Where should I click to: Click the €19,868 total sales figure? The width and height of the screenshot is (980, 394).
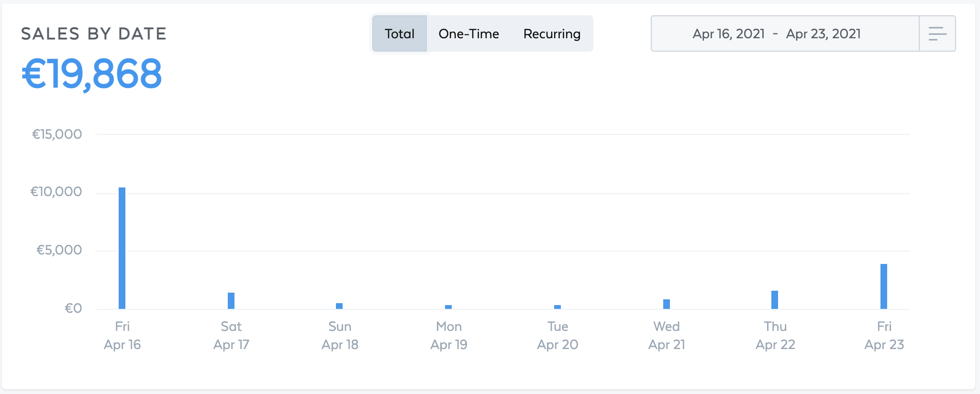(x=92, y=74)
